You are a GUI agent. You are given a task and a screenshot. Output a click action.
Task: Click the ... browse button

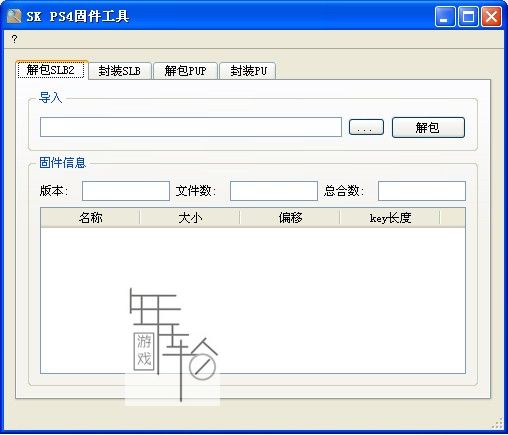point(366,127)
